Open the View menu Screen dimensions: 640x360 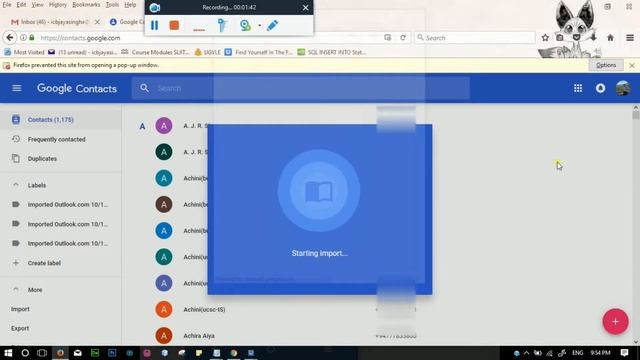point(37,5)
